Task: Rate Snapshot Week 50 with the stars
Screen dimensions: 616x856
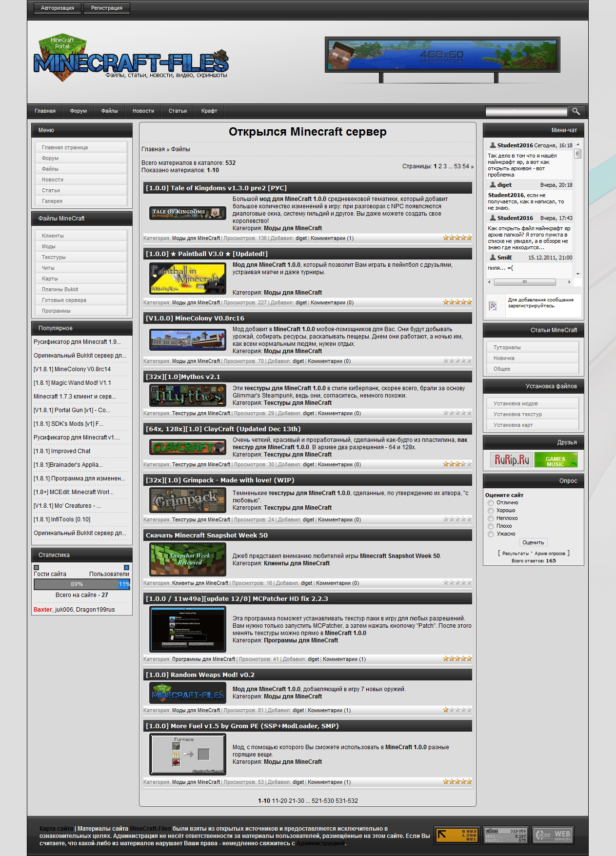Action: (x=457, y=583)
